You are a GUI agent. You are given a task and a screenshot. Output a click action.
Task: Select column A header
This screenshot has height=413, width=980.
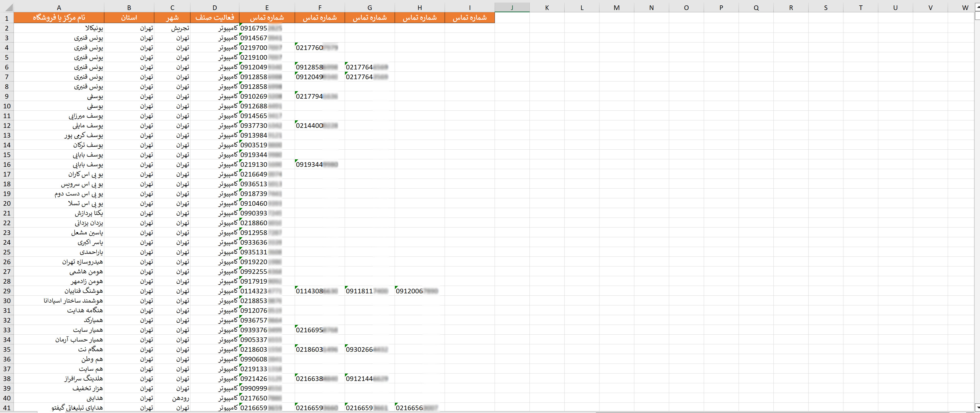[59, 7]
